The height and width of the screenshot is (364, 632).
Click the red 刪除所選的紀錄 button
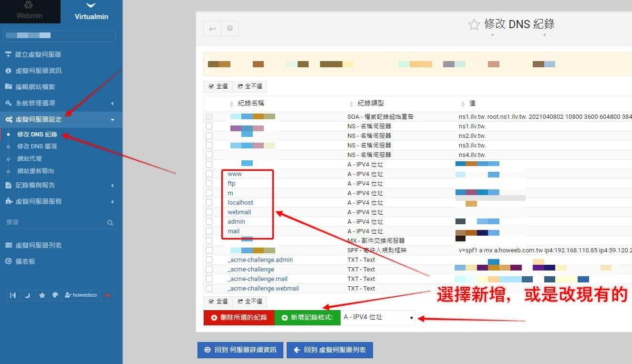[239, 317]
